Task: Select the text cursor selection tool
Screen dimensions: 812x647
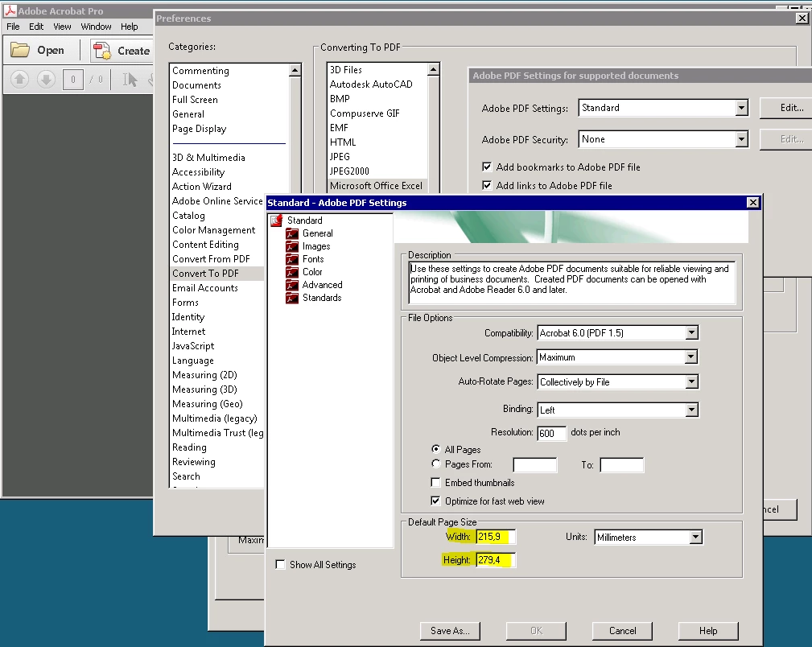Action: pos(130,79)
